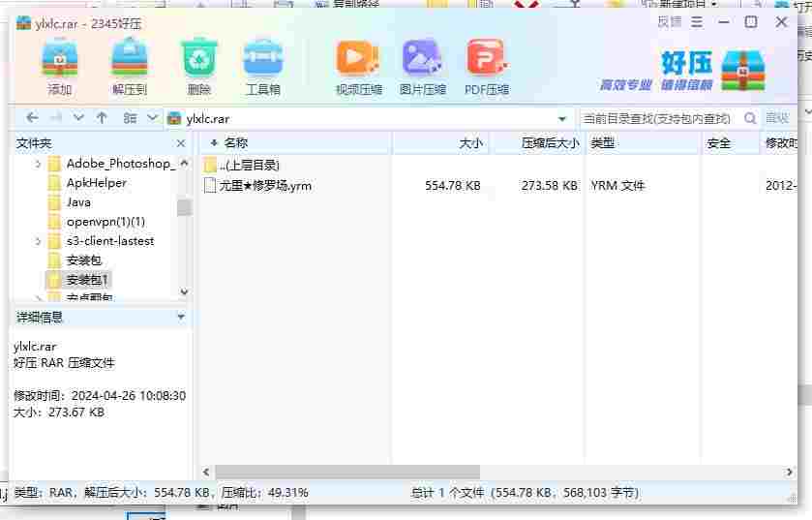Viewport: 812px width, 520px height.
Task: Expand the Adobe_Photoshop_ folder node
Action: pos(38,165)
